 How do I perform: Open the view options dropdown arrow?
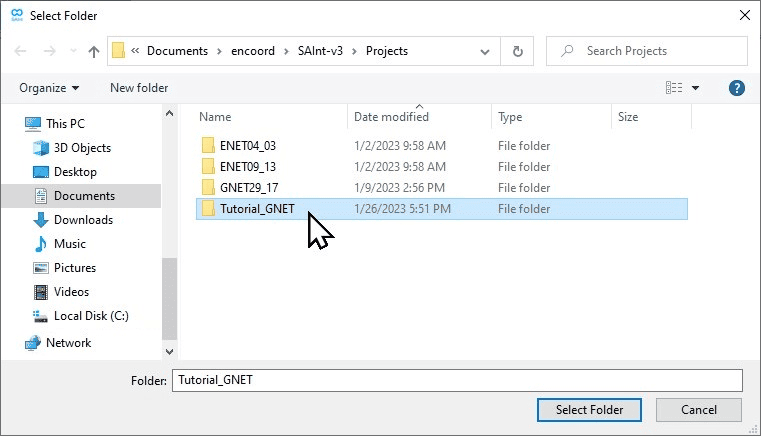coord(696,88)
